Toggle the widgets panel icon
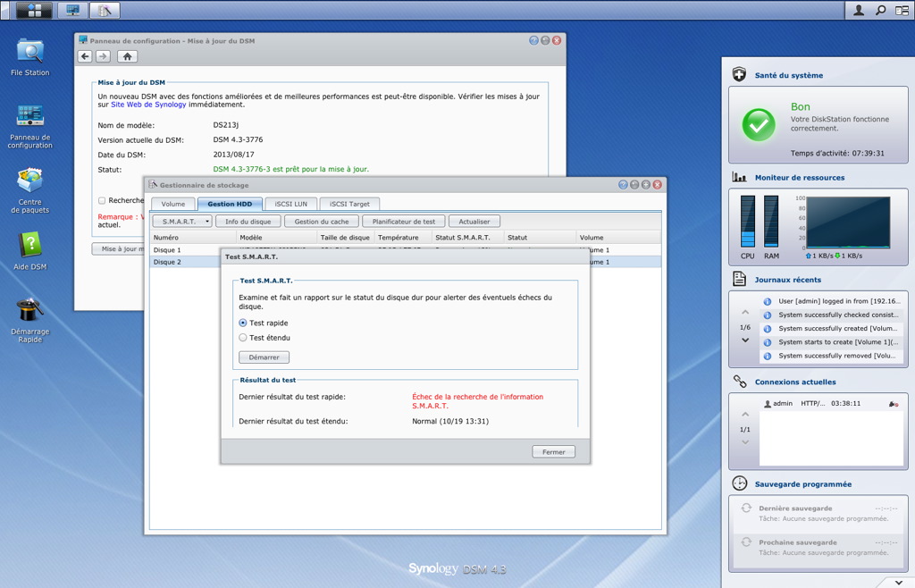Screen dimensions: 915x588 coord(902,10)
